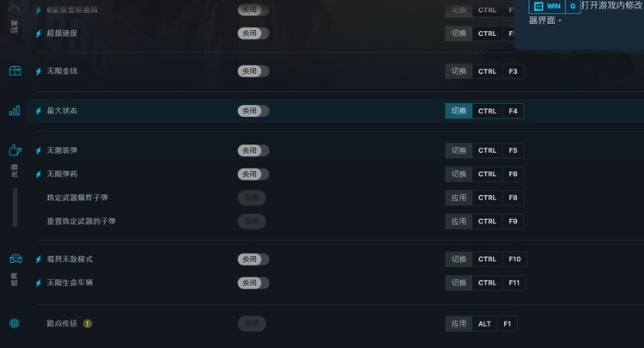This screenshot has width=644, height=348.
Task: Open the inventory chest category icon
Action: coord(15,70)
